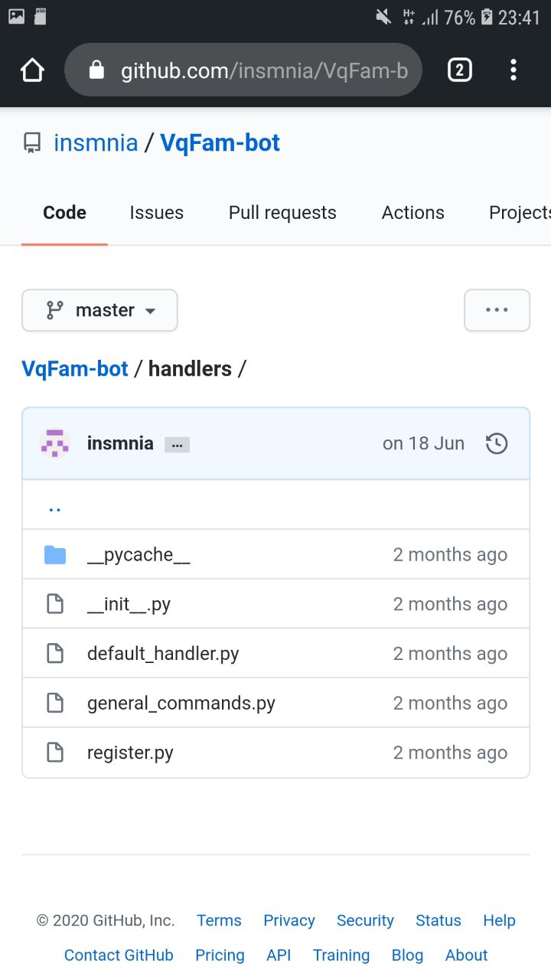Click the commit history clock icon
The height and width of the screenshot is (980, 551).
pyautogui.click(x=497, y=443)
